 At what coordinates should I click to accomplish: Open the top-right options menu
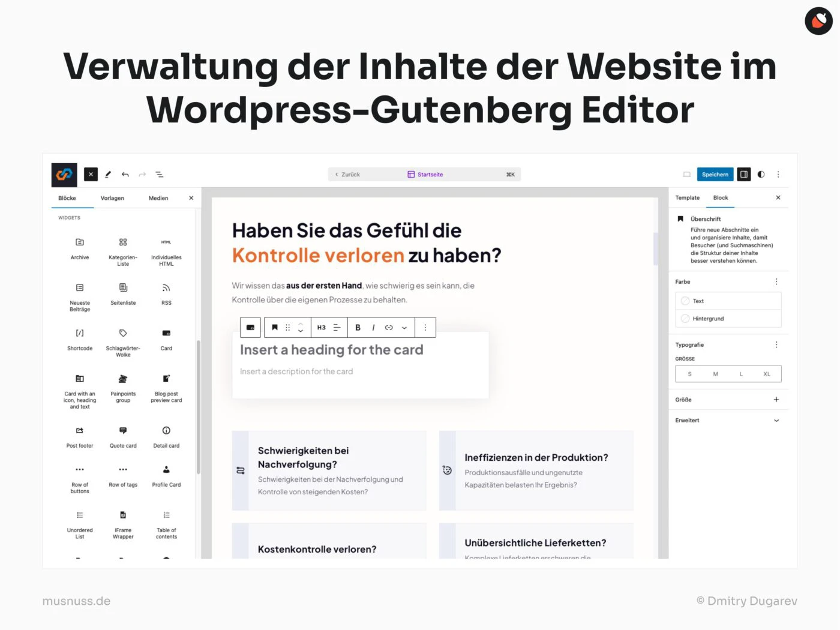[778, 175]
